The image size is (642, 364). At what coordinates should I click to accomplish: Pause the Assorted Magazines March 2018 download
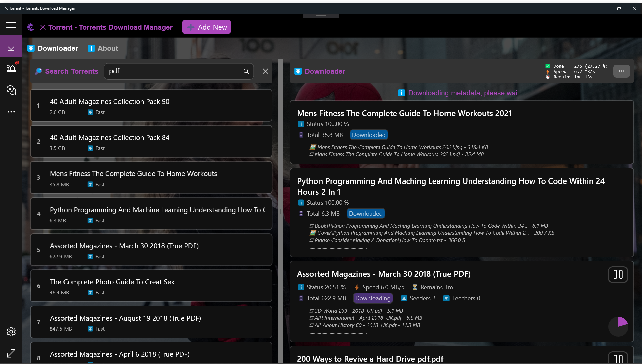(618, 274)
